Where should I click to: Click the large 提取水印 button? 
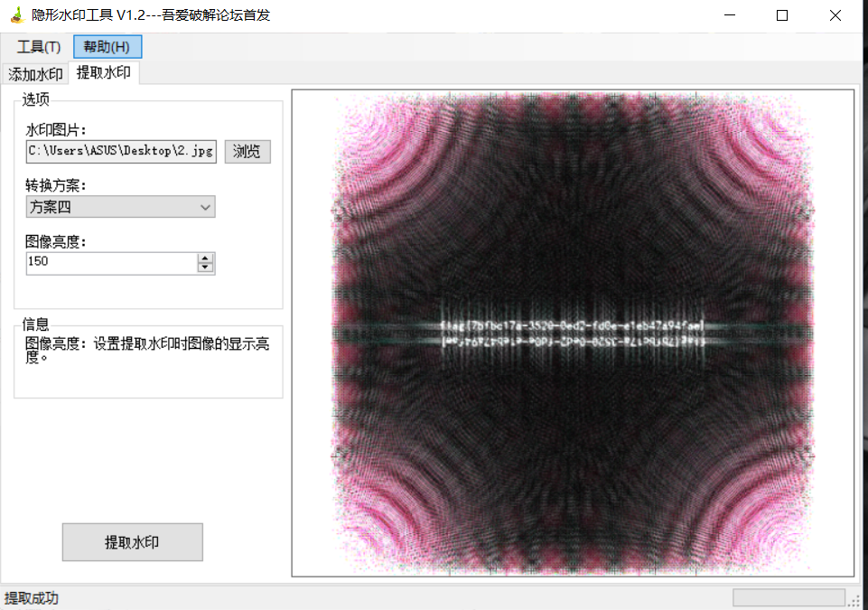(132, 542)
